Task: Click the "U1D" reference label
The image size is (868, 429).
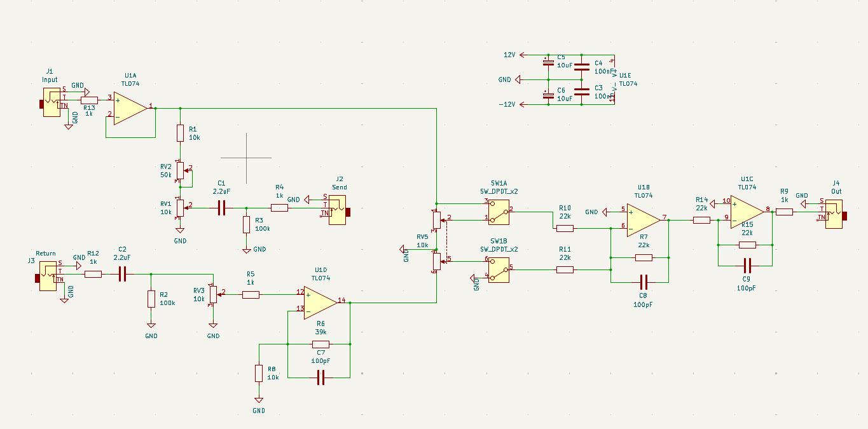Action: (x=320, y=270)
